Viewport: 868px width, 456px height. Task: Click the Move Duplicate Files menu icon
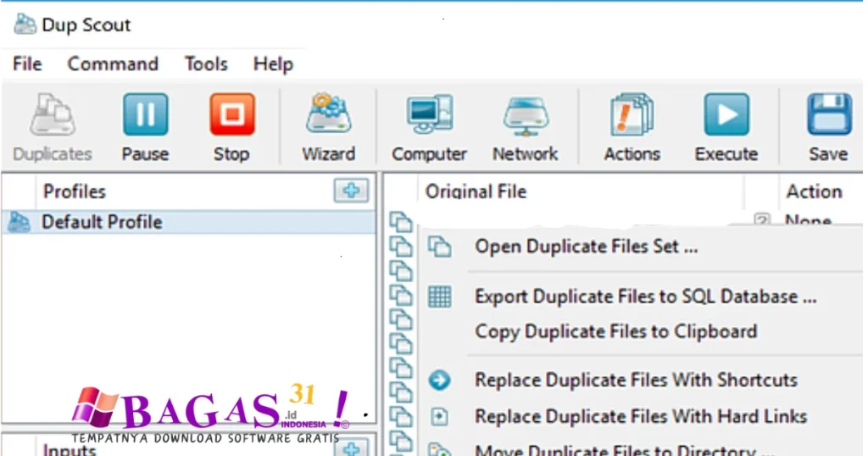click(440, 449)
